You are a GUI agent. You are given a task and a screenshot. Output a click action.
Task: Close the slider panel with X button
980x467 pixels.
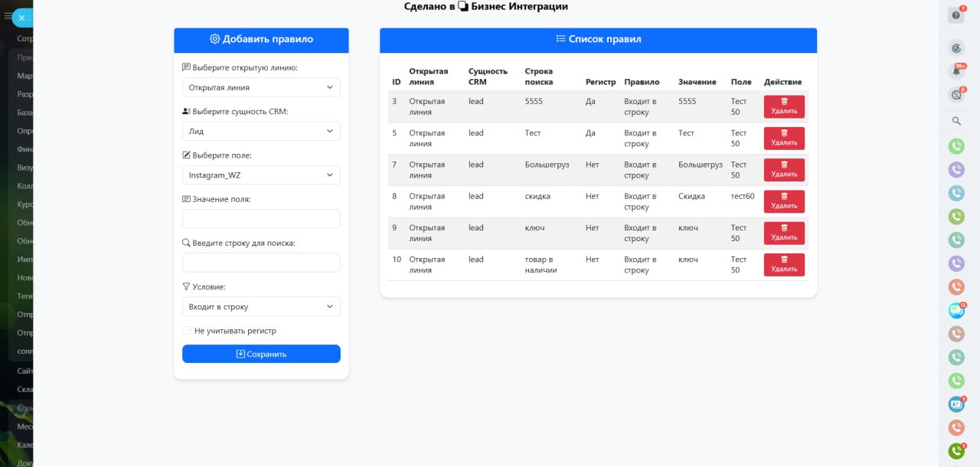point(21,17)
